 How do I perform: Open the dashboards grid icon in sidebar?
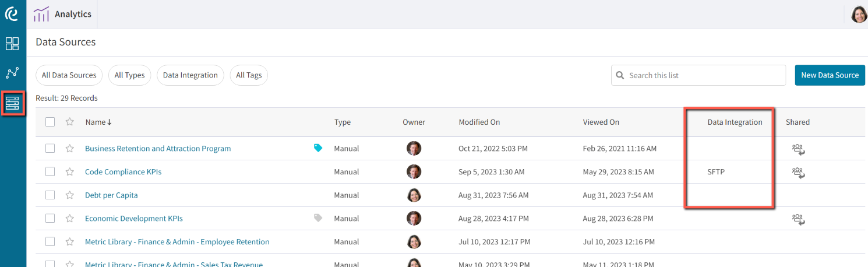12,44
